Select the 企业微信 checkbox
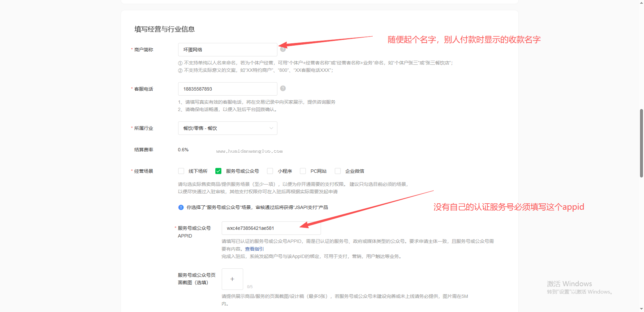This screenshot has width=644, height=312. point(338,171)
